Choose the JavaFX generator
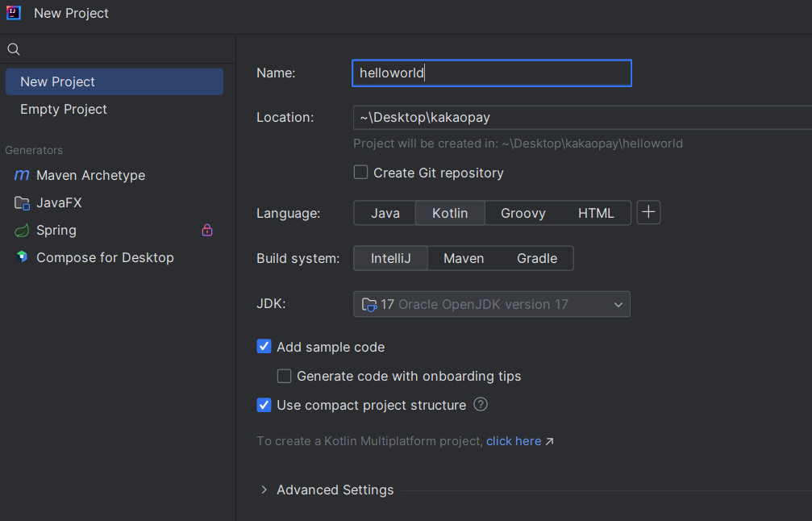The width and height of the screenshot is (812, 521). point(59,202)
